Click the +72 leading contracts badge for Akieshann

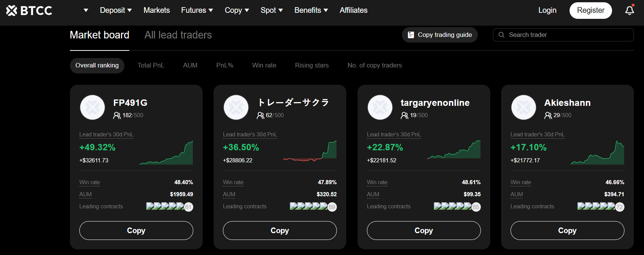pyautogui.click(x=620, y=207)
